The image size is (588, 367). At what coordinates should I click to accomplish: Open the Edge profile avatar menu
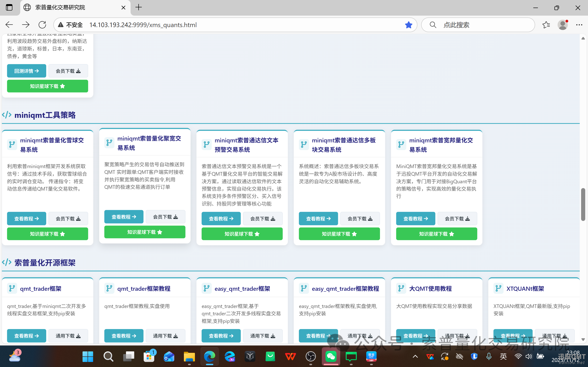click(x=563, y=25)
